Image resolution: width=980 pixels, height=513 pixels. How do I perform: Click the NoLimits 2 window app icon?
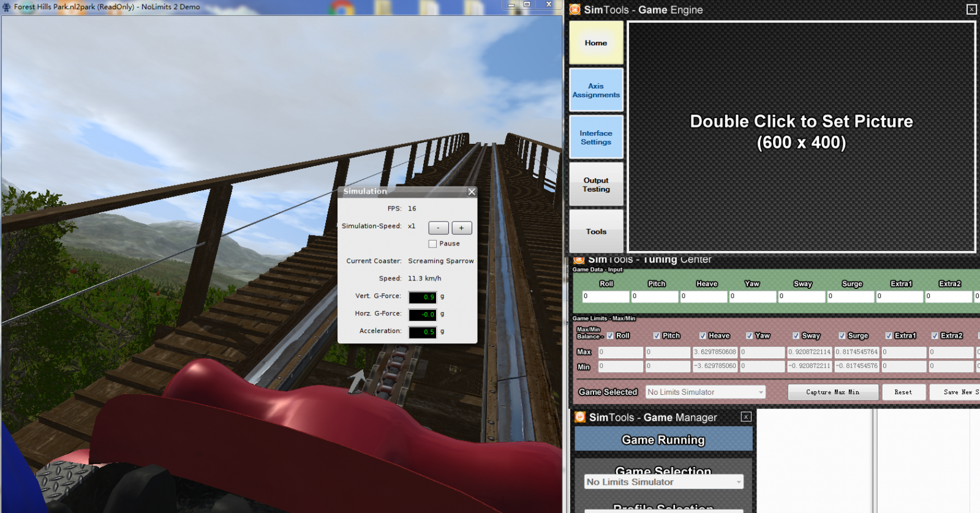tap(7, 7)
